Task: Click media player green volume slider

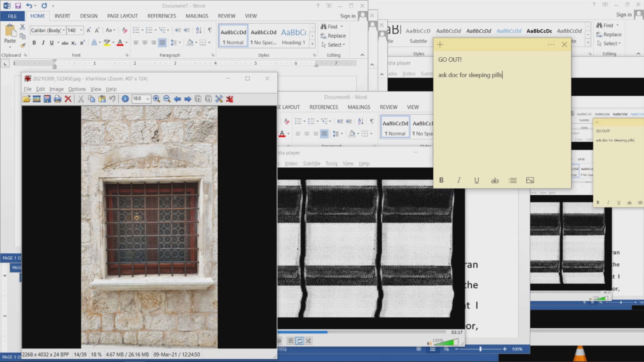Action: 448,343
